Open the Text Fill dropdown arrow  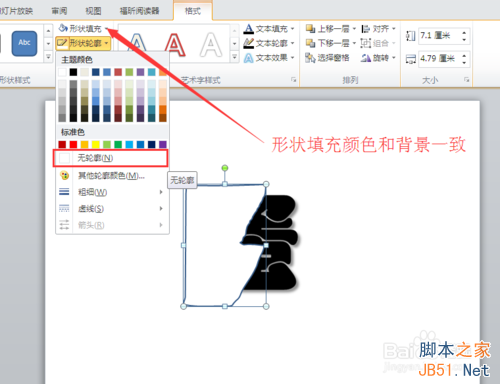pos(292,29)
